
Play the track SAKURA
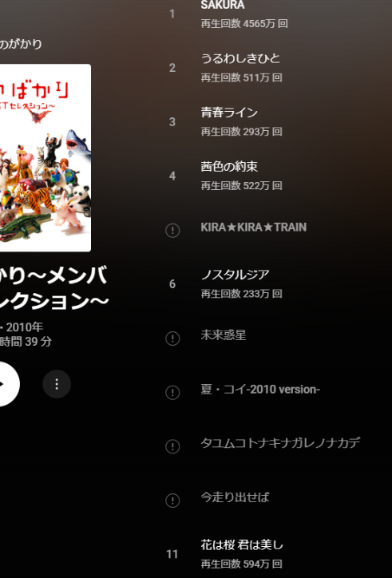point(223,5)
